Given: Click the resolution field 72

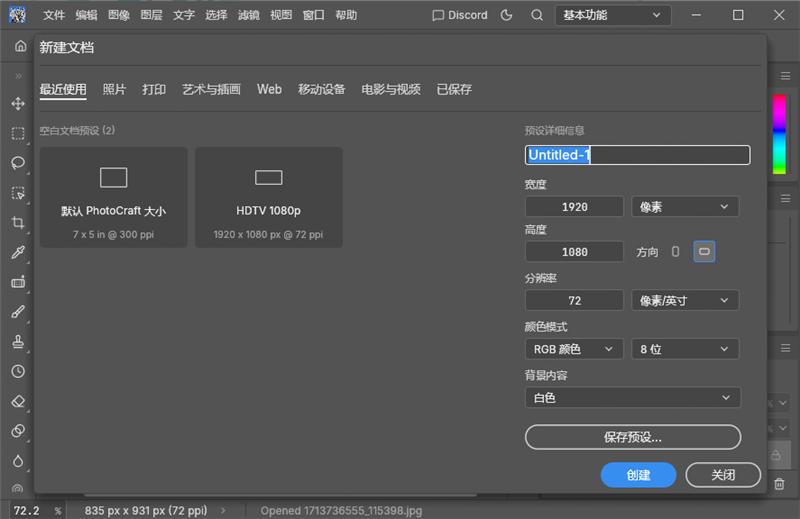Looking at the screenshot, I should tap(574, 301).
